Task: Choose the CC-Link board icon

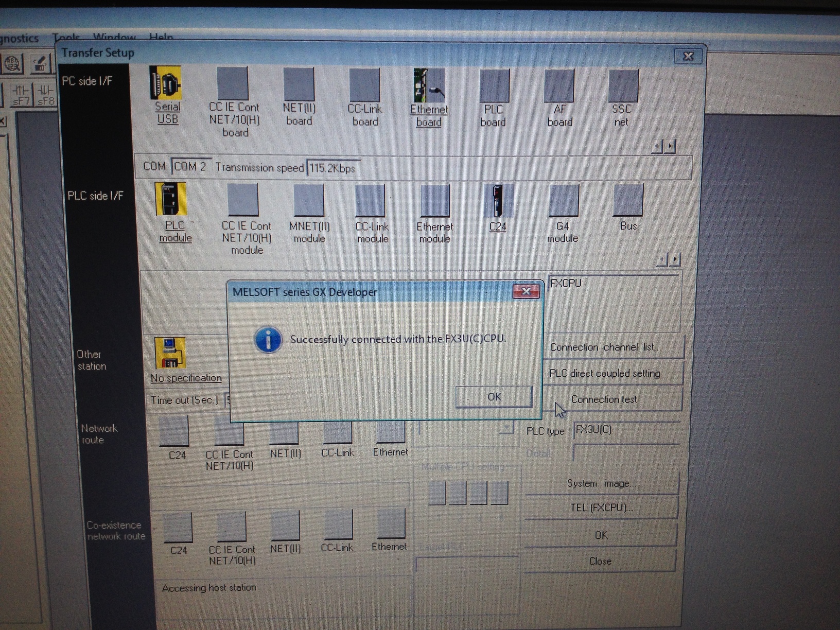Action: (364, 85)
